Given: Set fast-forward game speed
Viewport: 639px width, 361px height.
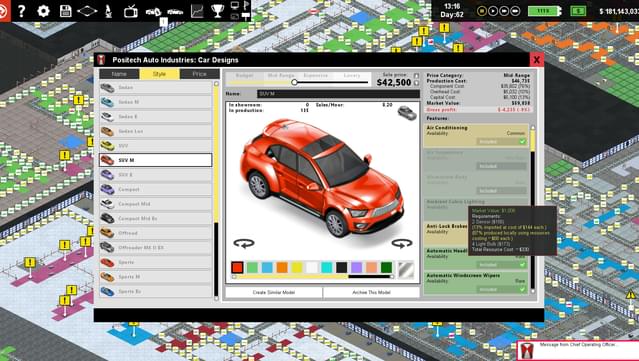Looking at the screenshot, I should [x=504, y=11].
